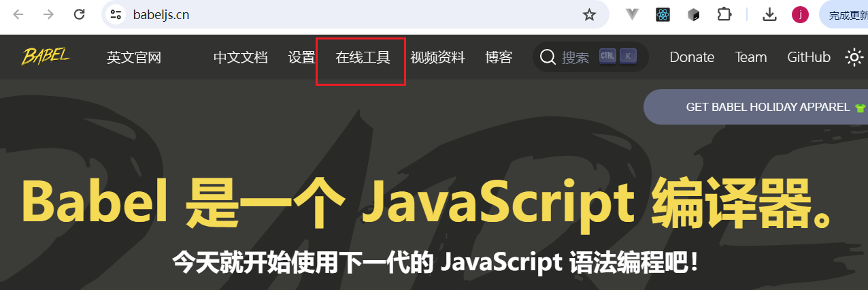
Task: Go forward to the next page
Action: (x=48, y=14)
